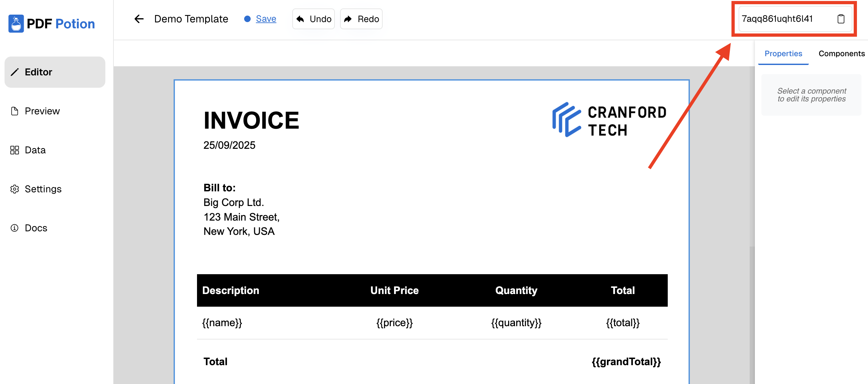Select the {{grandTotal}} placeholder text
The image size is (868, 384).
pos(626,362)
